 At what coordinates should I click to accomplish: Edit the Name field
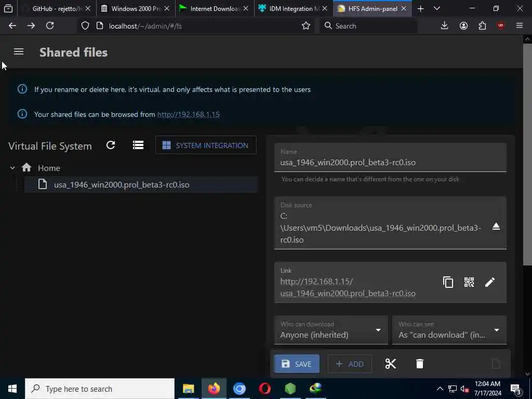390,158
